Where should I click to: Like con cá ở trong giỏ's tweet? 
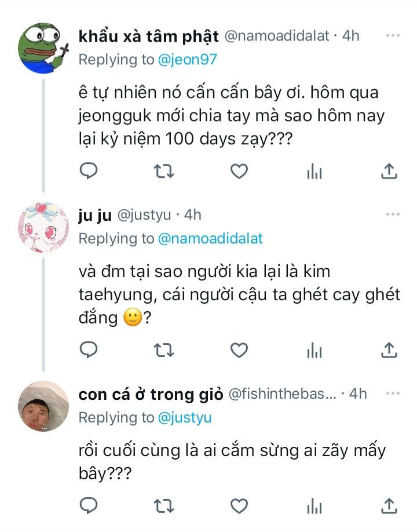coord(239,505)
